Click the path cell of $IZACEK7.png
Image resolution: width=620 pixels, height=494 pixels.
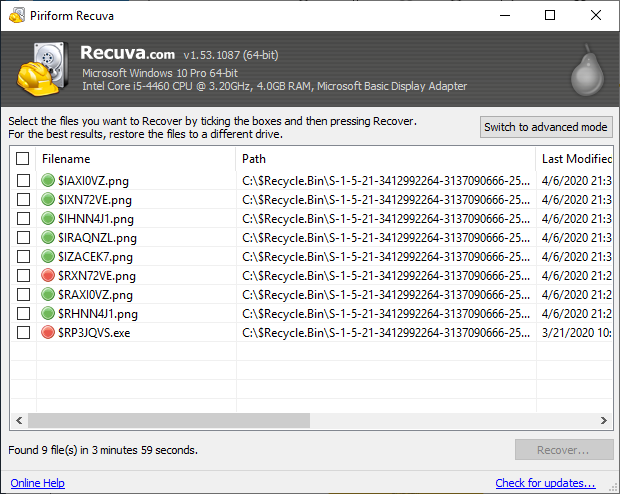[386, 257]
